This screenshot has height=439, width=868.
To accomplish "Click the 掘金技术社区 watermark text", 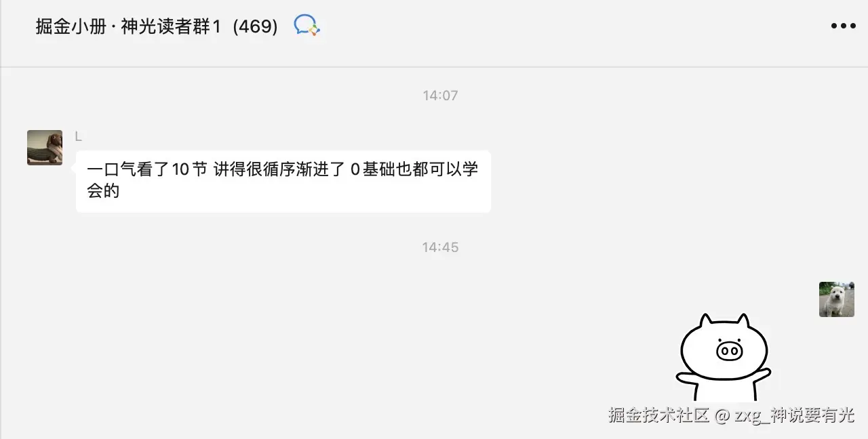I will tap(658, 415).
